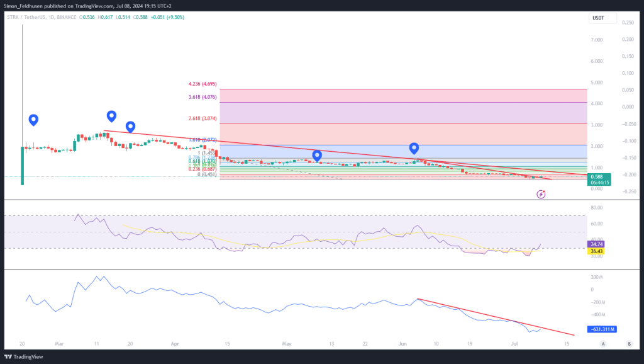Click the blue pin marker above the first February candle
This screenshot has height=364, width=644.
33,120
